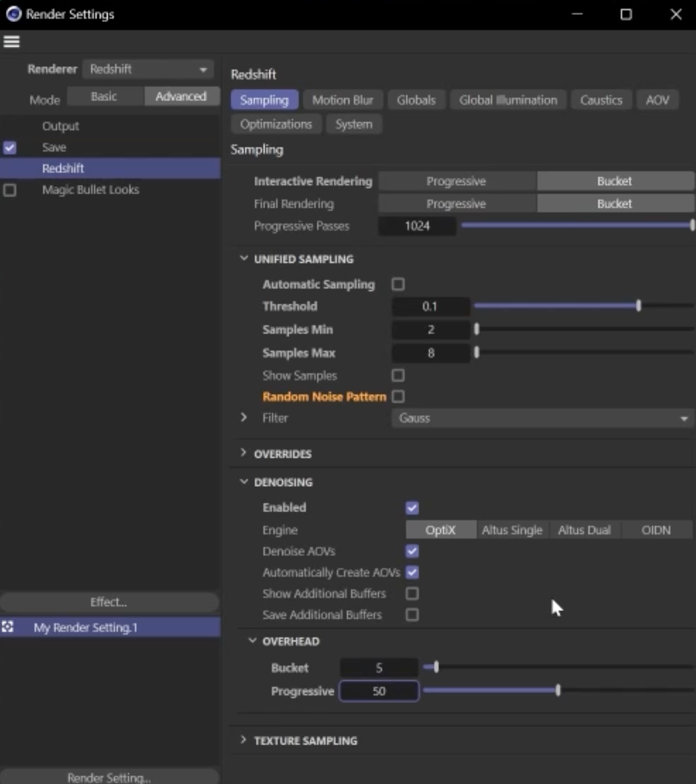Image resolution: width=696 pixels, height=784 pixels.
Task: Click the Cinema 4D logo in title bar
Action: pyautogui.click(x=13, y=14)
